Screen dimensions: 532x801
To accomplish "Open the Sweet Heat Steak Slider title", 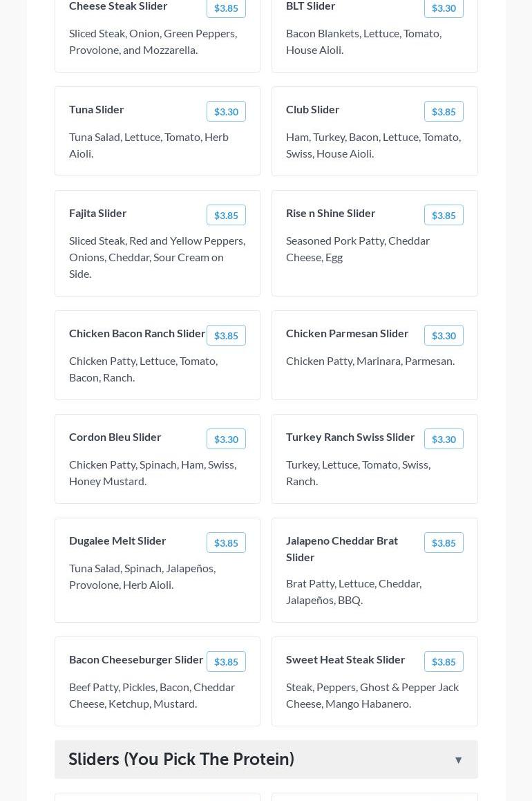I will pyautogui.click(x=345, y=659).
